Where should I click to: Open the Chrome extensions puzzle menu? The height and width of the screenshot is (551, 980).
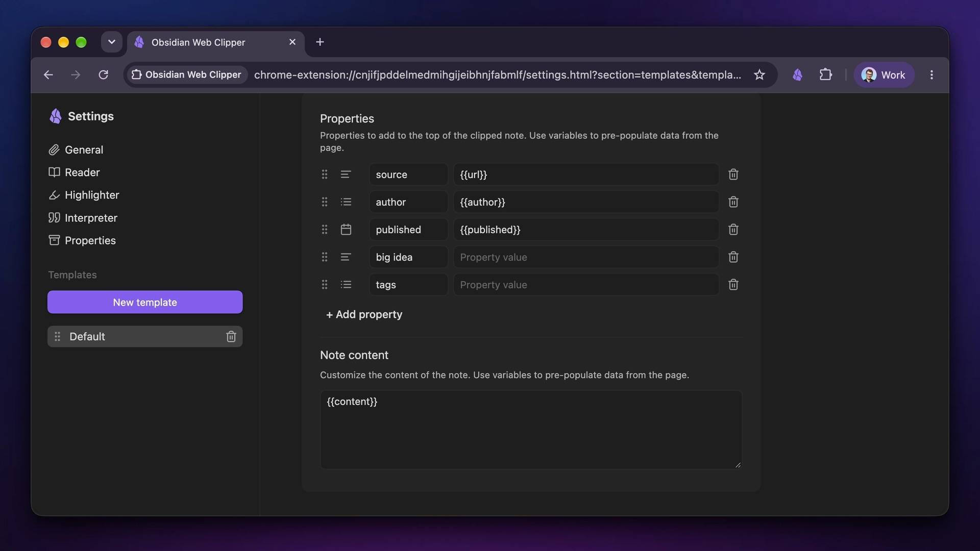click(825, 75)
